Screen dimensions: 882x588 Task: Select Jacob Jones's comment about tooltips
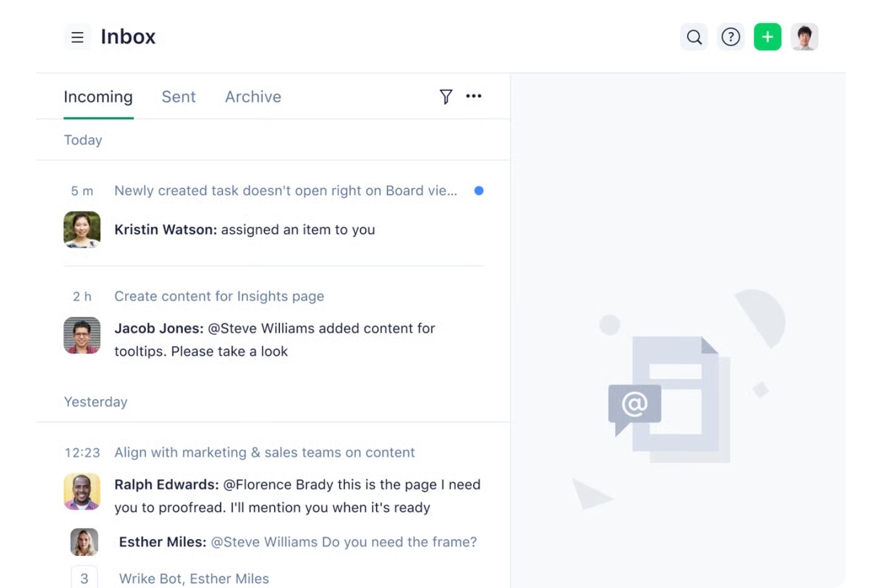tap(275, 340)
